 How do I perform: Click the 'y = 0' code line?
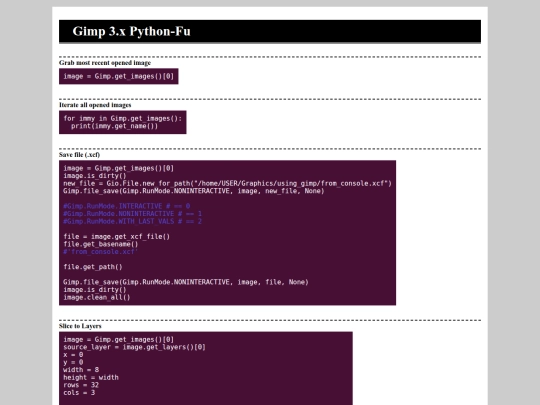click(73, 362)
